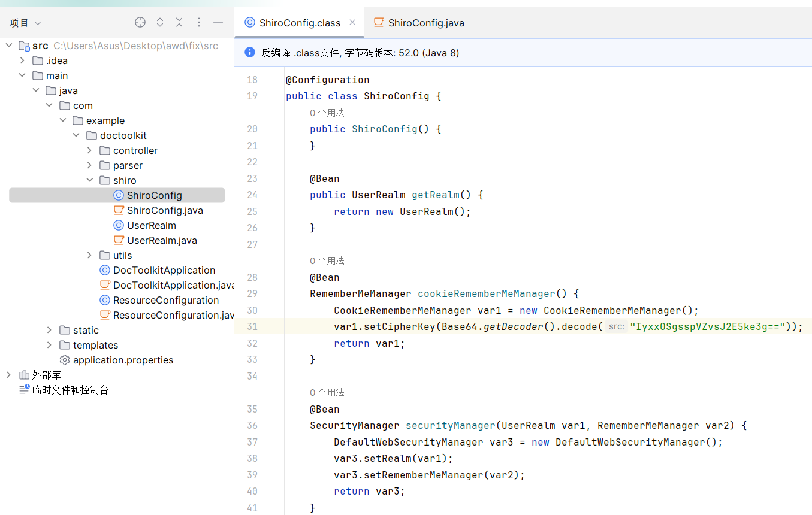Click Collapse All icon in project panel

click(x=179, y=23)
